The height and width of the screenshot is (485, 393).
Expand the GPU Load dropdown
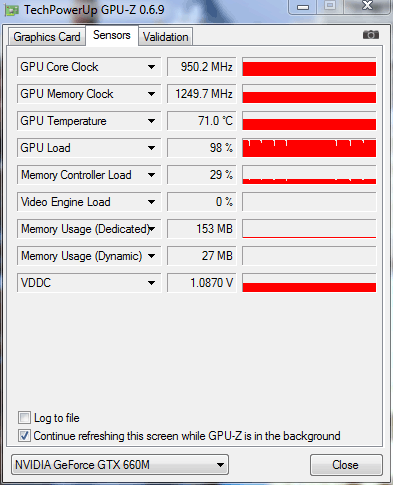151,148
